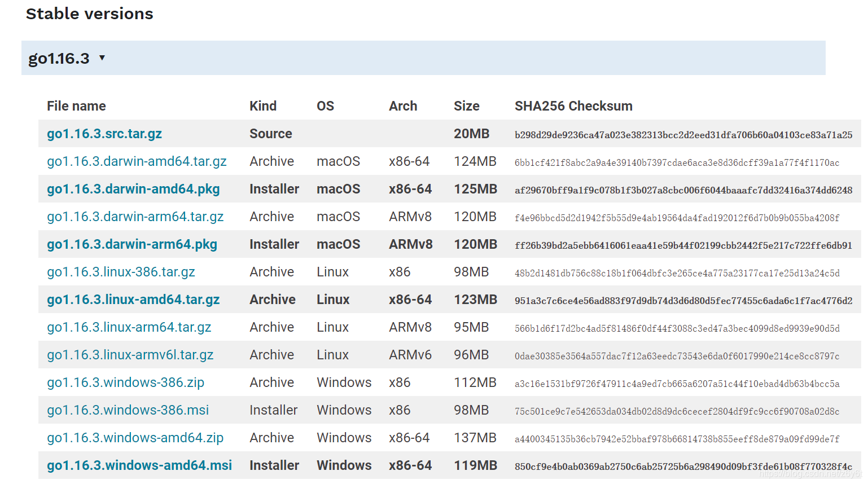Download go1.16.3.windows-386.msi installer
Screen dimensions: 868x484
(128, 410)
